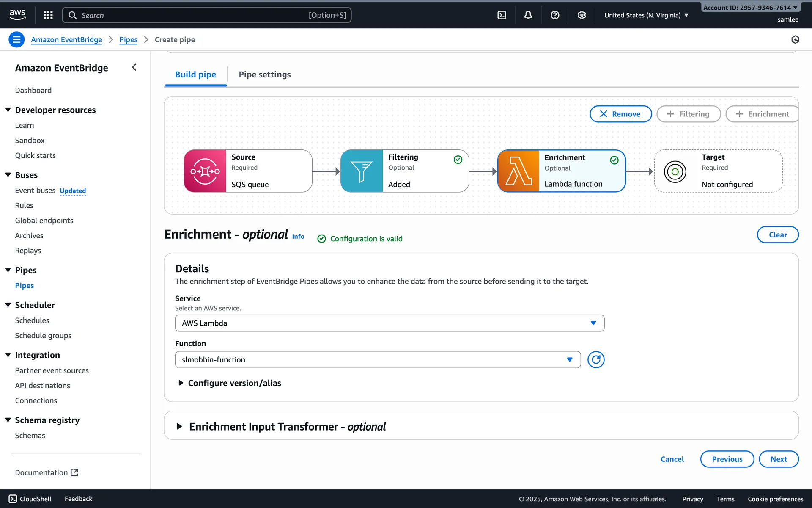Remove the selected enrichment step
Image resolution: width=812 pixels, height=508 pixels.
(620, 114)
